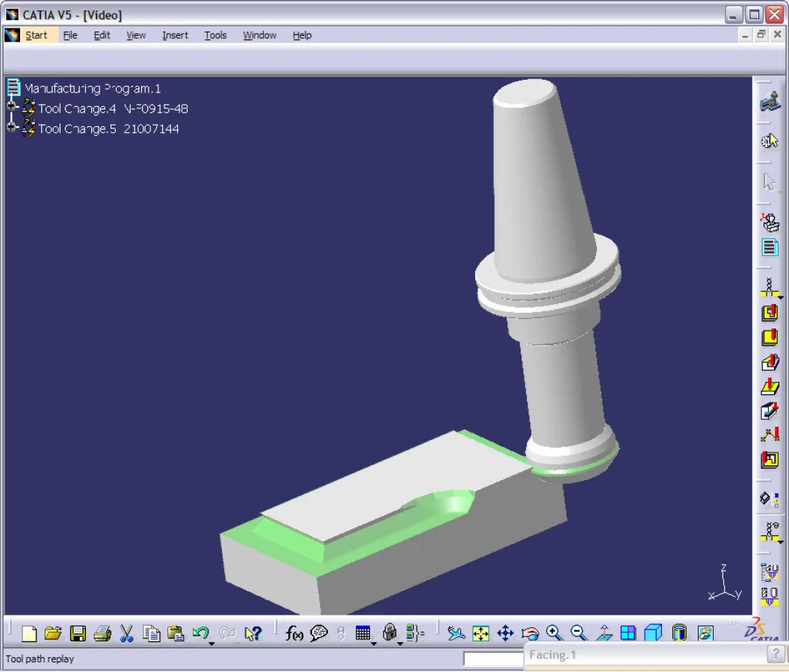Viewport: 789px width, 672px height.
Task: Click the Fit All view icon
Action: [479, 632]
